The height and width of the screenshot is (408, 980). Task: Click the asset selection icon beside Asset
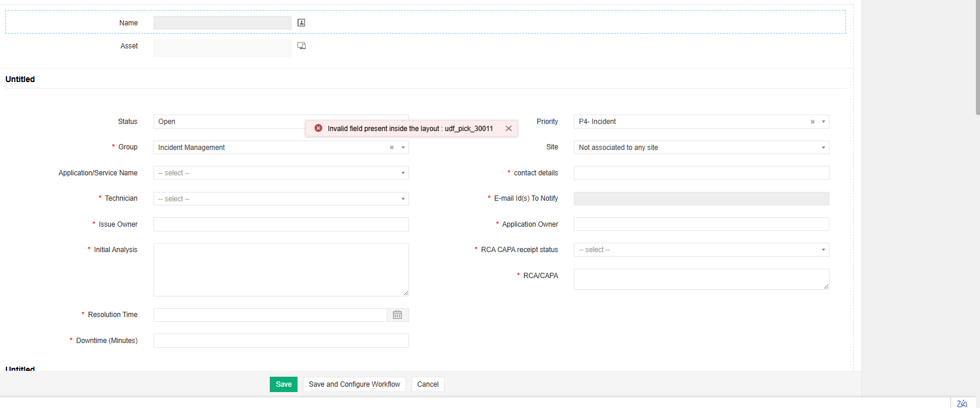(301, 45)
